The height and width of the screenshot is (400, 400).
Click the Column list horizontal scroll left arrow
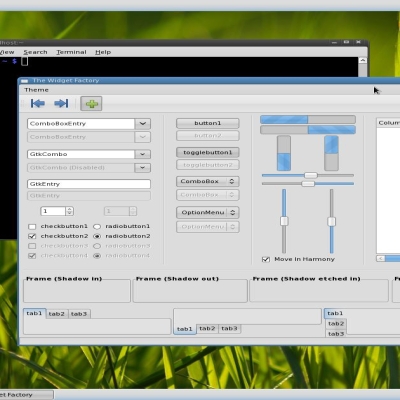[x=381, y=258]
